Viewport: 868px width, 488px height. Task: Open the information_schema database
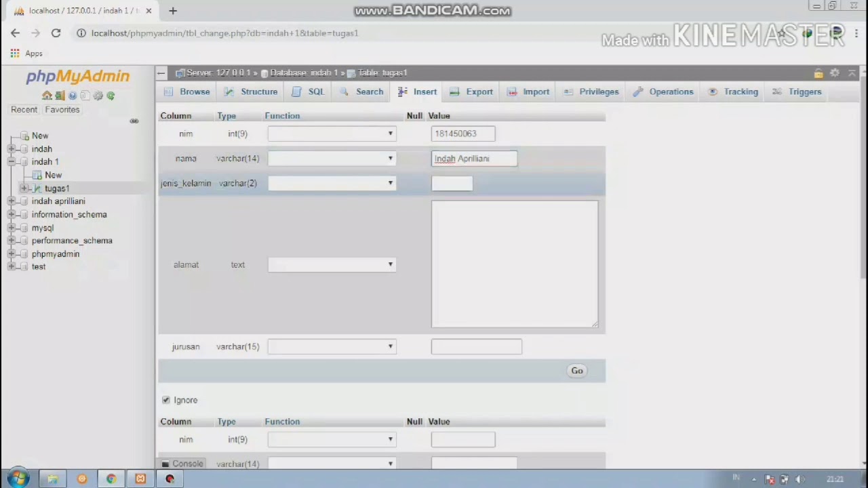tap(69, 214)
